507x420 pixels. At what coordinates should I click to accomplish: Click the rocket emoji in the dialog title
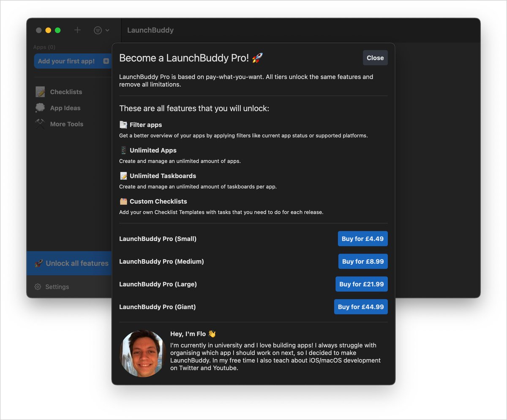point(257,58)
